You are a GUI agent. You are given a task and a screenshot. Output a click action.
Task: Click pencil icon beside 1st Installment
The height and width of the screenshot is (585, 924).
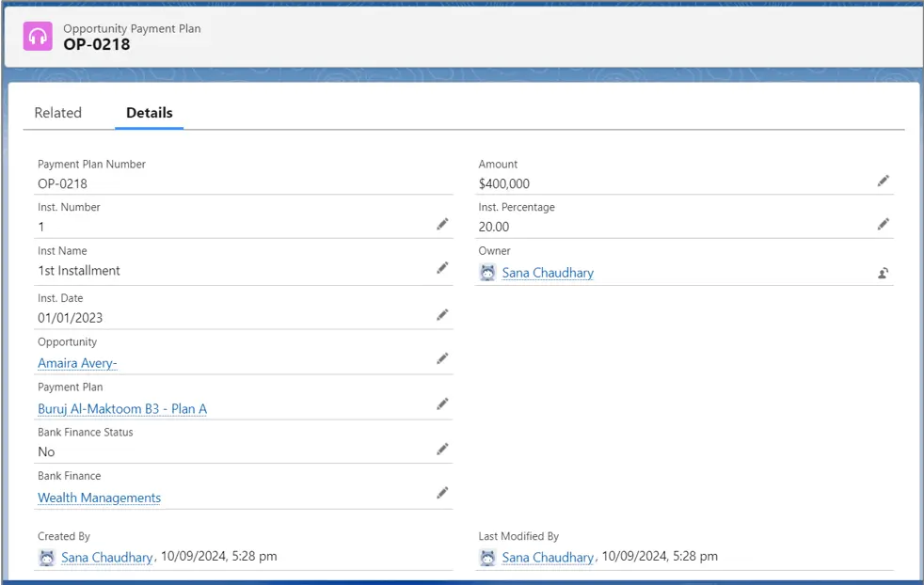(x=442, y=268)
